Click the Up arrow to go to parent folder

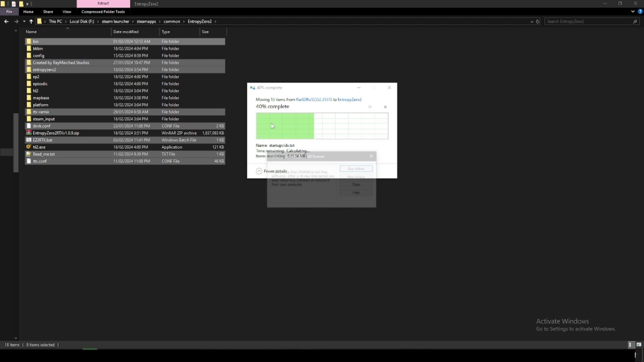click(x=31, y=21)
